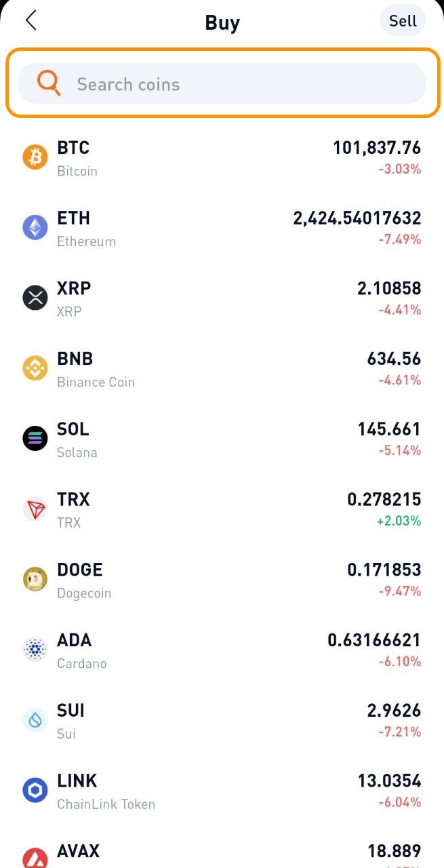Focus the Search coins field
The image size is (444, 868).
tap(222, 83)
